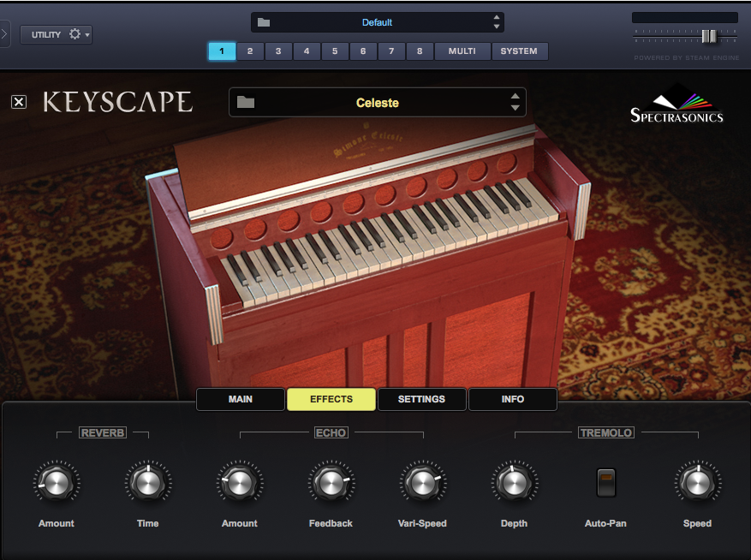Step to previous multi with Default up arrow
Image resolution: width=751 pixels, height=560 pixels.
496,17
